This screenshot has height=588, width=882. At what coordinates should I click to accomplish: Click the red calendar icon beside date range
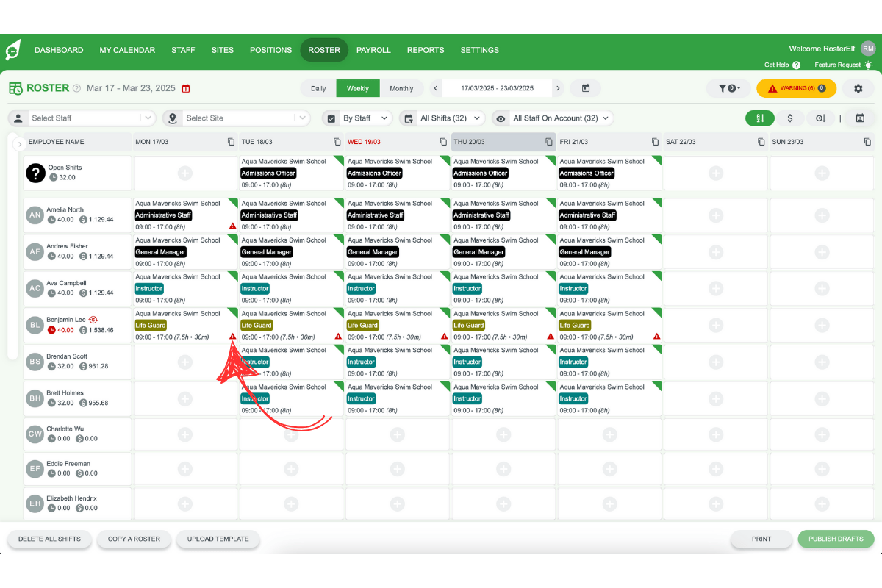click(186, 89)
